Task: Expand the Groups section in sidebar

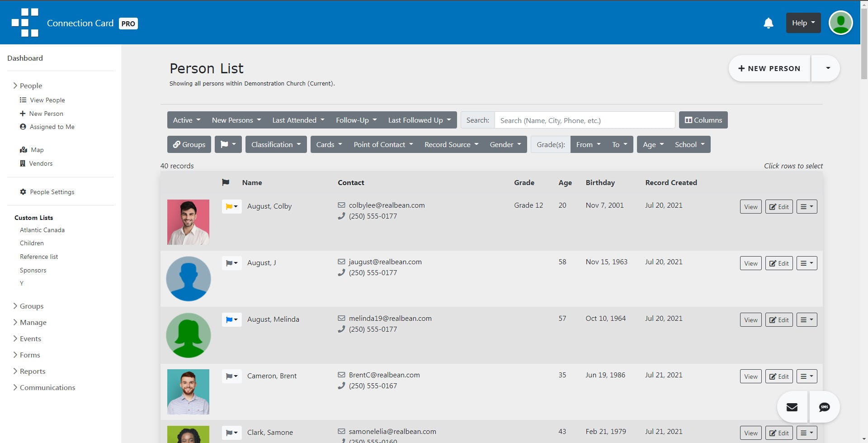Action: (31, 306)
